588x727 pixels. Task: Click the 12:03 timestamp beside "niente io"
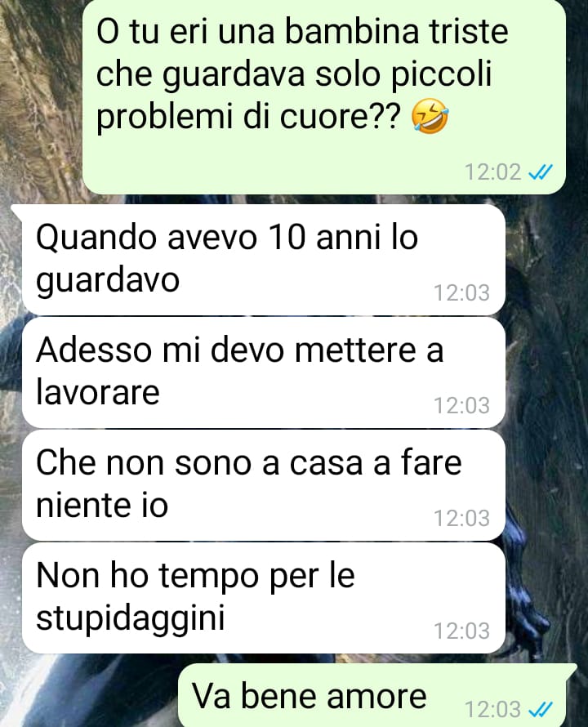pos(461,518)
